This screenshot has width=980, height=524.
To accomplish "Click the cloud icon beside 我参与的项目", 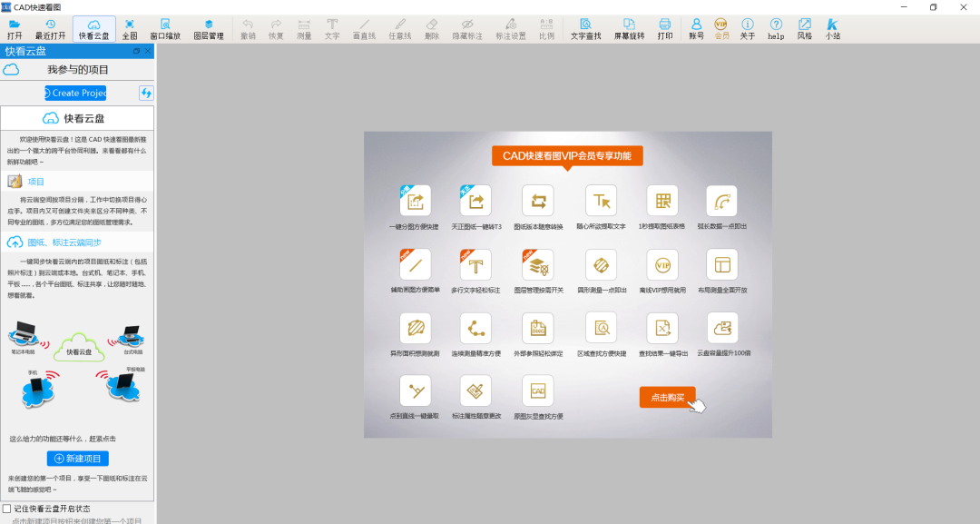I will [x=11, y=69].
